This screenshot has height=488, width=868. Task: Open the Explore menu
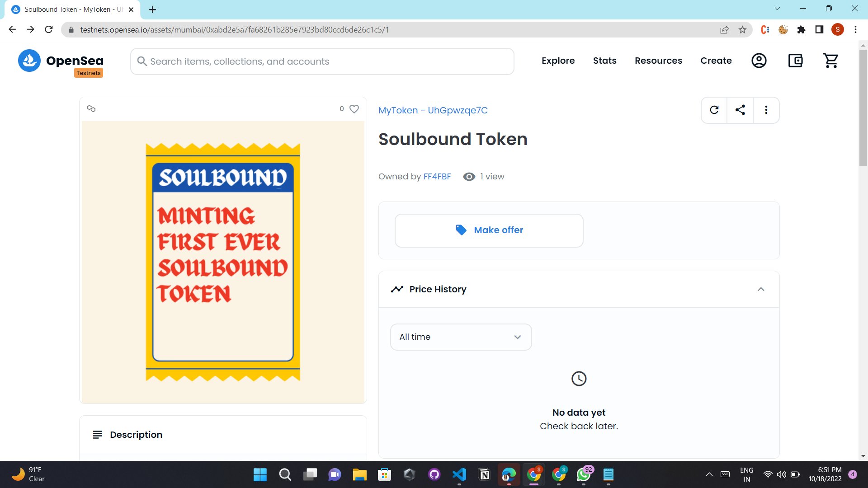pyautogui.click(x=558, y=61)
